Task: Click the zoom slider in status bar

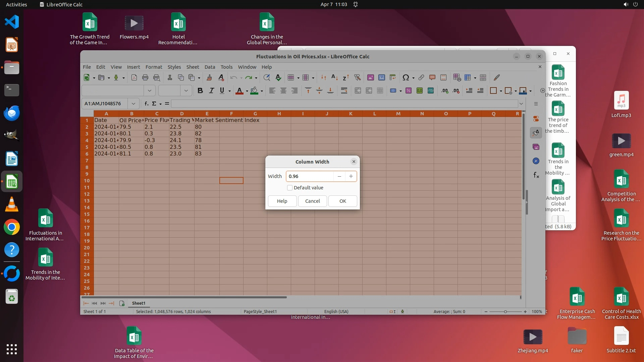Action: tap(505, 312)
